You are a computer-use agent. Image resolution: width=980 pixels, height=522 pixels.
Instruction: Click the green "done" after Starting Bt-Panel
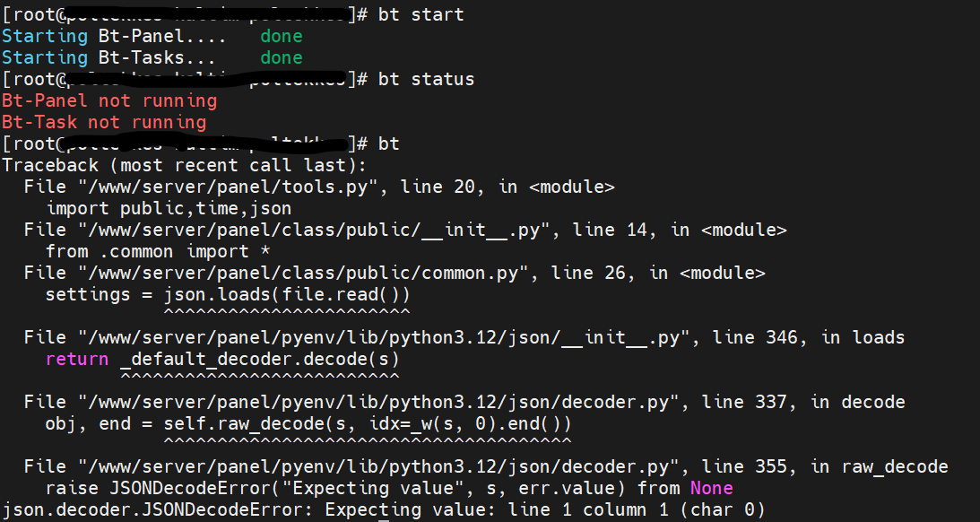point(281,36)
